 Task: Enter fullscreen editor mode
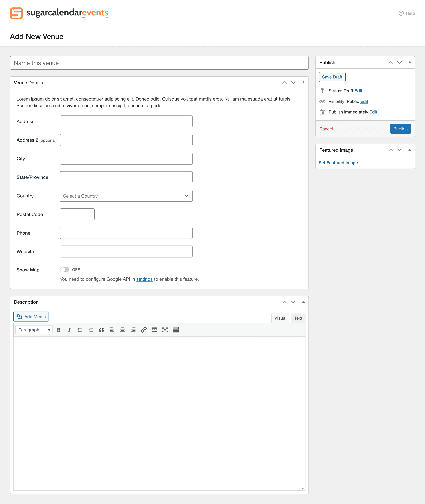(165, 330)
